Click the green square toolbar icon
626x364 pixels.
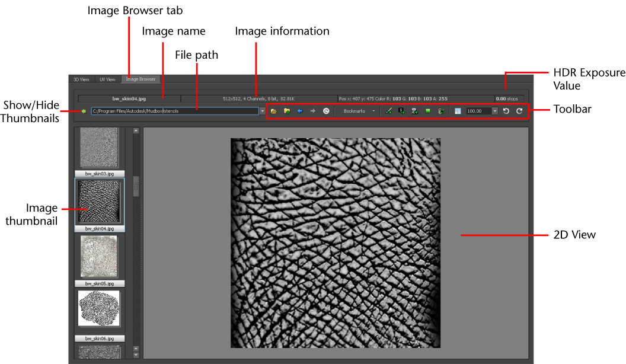pos(428,111)
